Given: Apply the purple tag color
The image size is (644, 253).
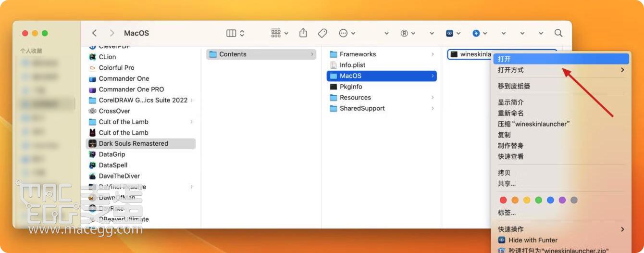Looking at the screenshot, I should [x=562, y=200].
